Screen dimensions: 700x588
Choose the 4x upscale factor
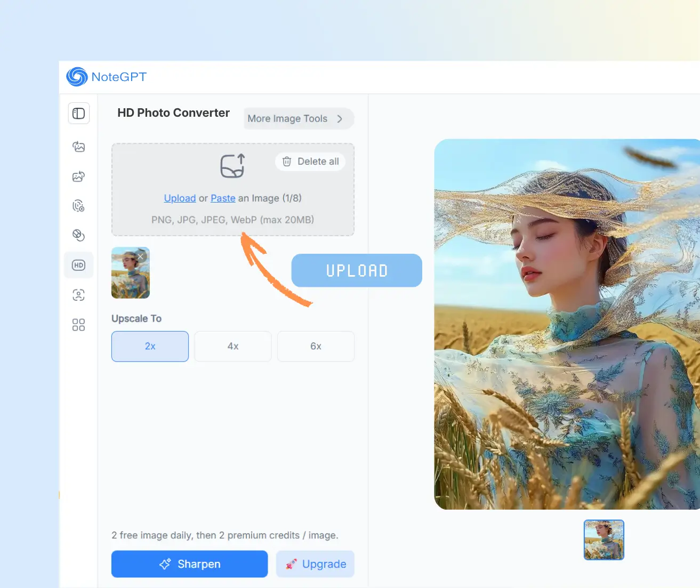pos(232,346)
